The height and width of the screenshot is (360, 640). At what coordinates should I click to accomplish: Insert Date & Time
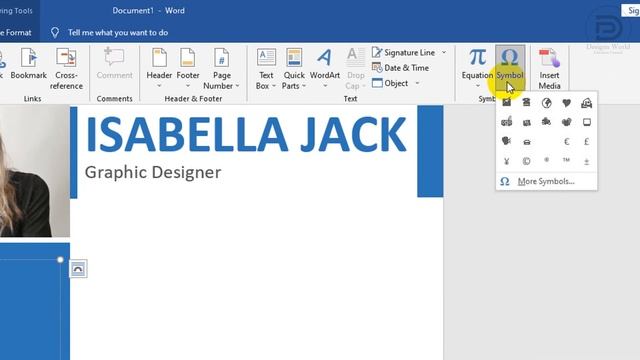pos(400,68)
